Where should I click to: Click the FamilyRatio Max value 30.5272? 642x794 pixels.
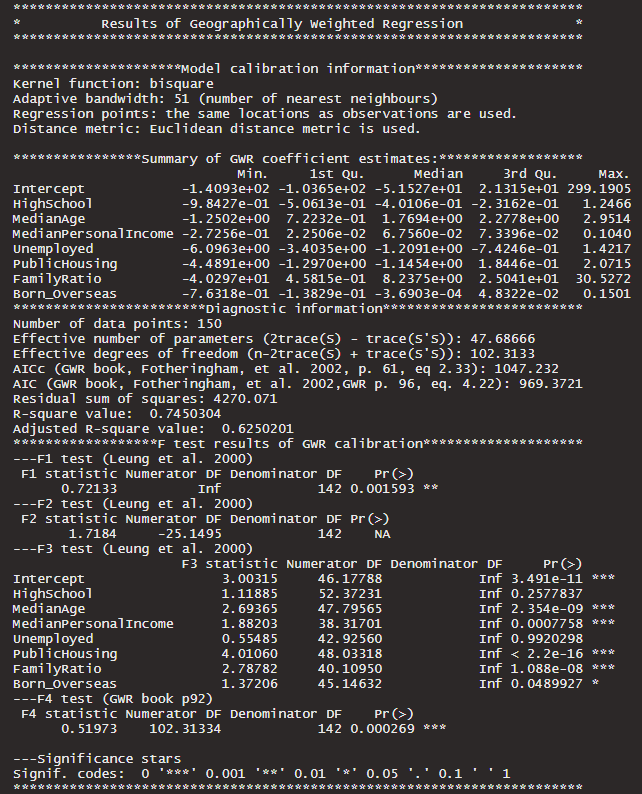pyautogui.click(x=603, y=279)
